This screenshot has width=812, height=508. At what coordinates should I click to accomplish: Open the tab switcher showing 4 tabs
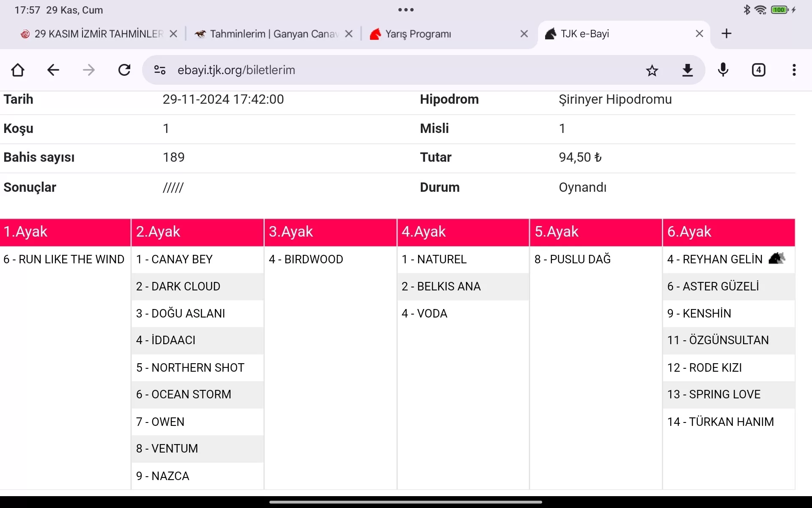point(759,70)
